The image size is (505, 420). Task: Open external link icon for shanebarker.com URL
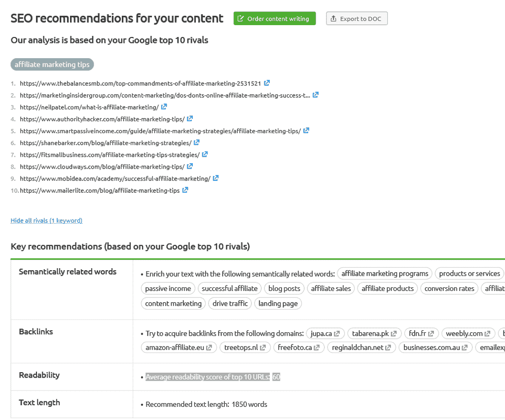click(x=196, y=142)
